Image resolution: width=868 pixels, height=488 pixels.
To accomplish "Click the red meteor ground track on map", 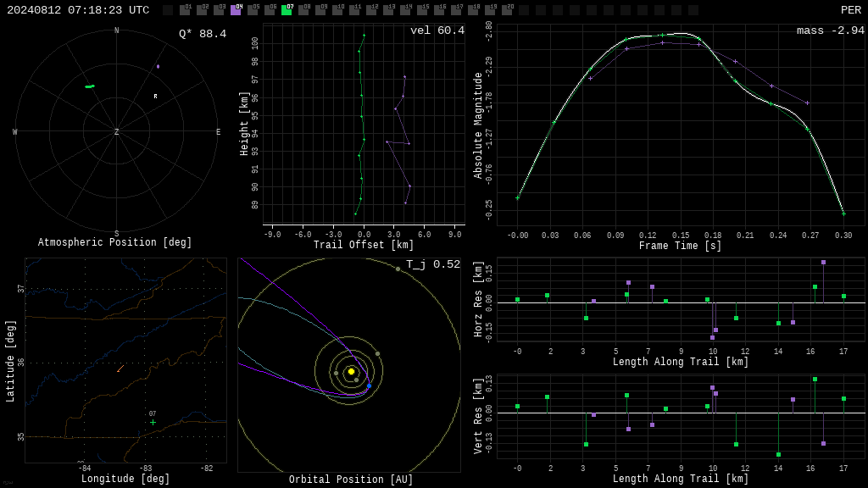I will click(x=120, y=369).
